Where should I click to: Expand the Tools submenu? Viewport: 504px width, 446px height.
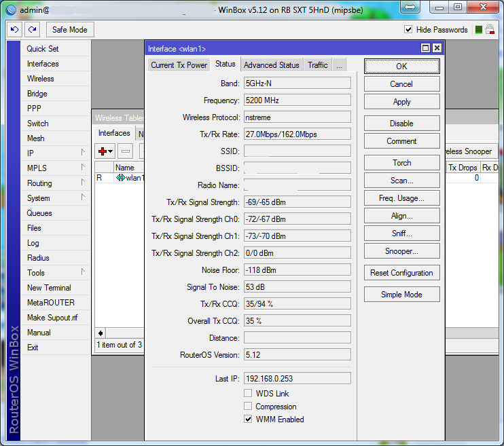click(x=83, y=272)
